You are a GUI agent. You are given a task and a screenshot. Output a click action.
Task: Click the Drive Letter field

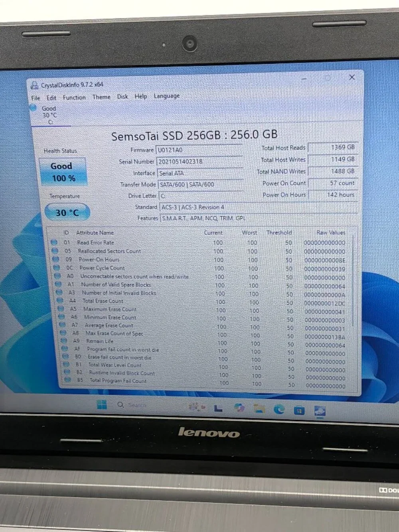point(201,196)
